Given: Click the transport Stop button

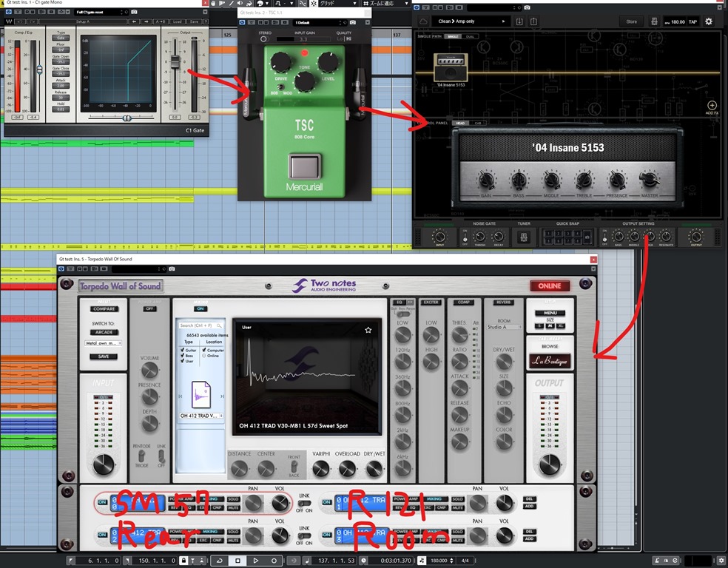Looking at the screenshot, I should (237, 561).
